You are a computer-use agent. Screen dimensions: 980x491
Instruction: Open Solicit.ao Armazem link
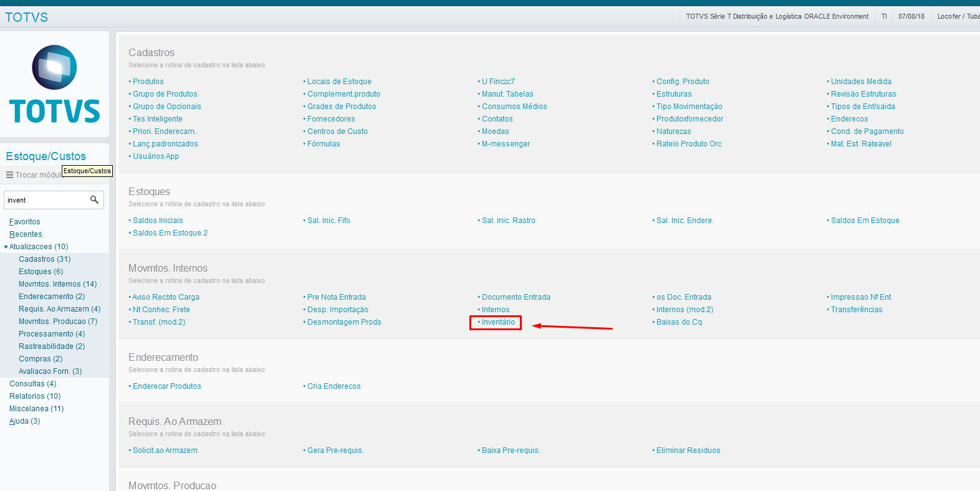point(165,450)
